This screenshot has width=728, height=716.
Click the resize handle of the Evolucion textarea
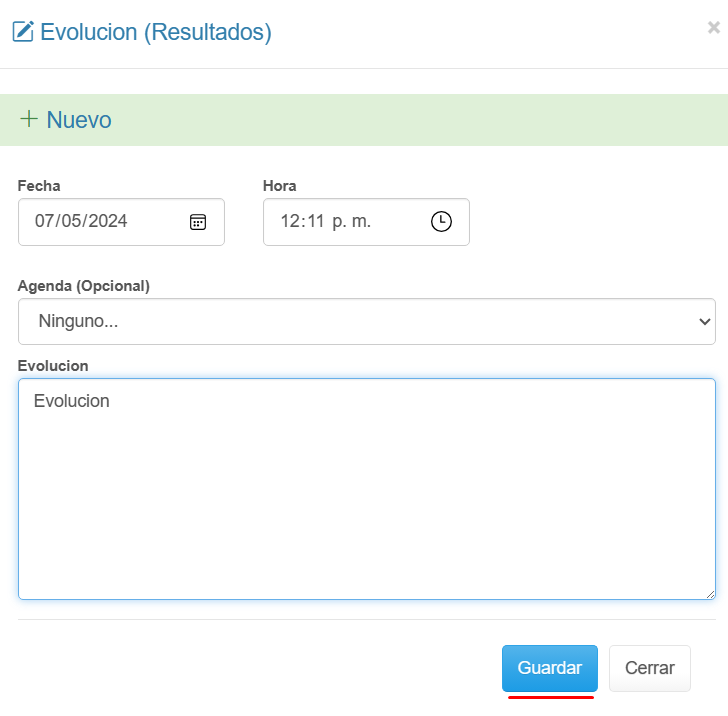pyautogui.click(x=709, y=593)
